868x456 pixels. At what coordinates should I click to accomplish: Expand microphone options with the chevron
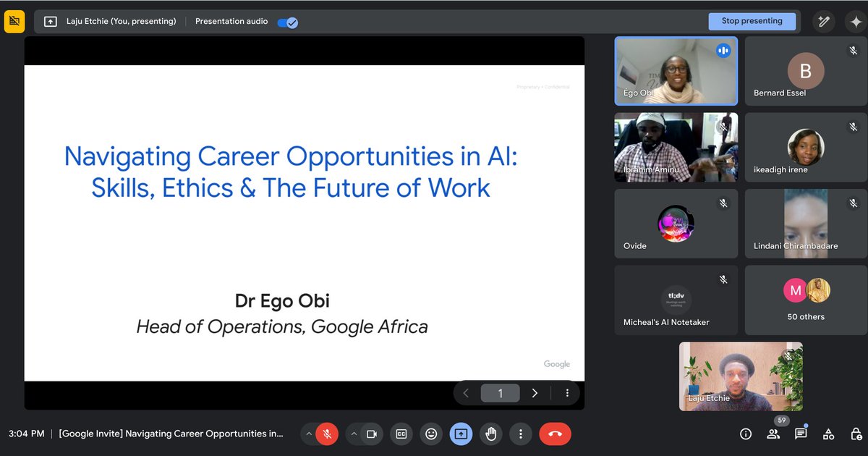pos(310,434)
